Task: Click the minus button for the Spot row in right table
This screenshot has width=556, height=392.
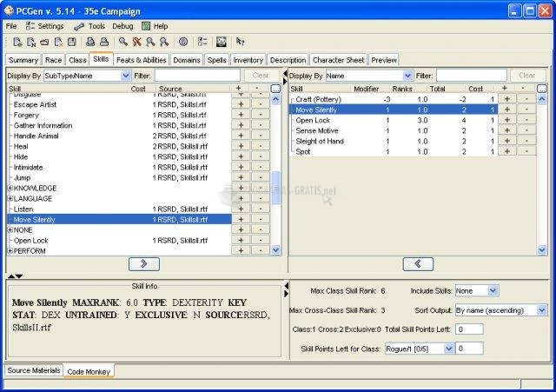Action: (526, 151)
